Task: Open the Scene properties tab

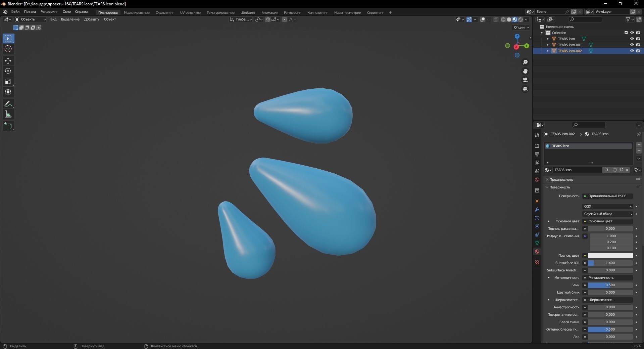Action: click(537, 171)
